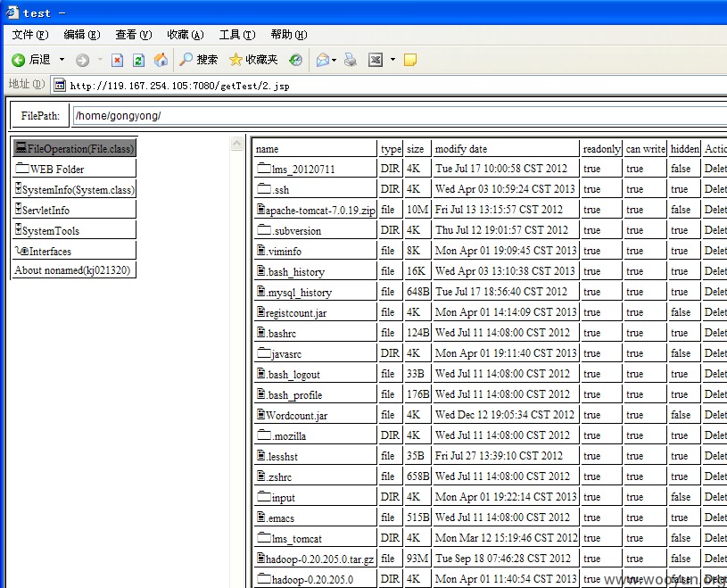727x588 pixels.
Task: Click the Print icon in toolbar
Action: tap(351, 60)
